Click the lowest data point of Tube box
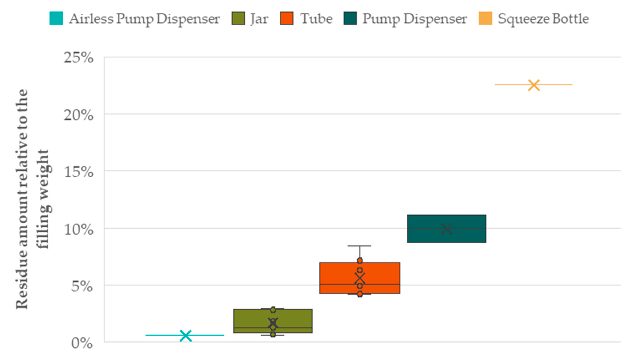 pos(360,294)
